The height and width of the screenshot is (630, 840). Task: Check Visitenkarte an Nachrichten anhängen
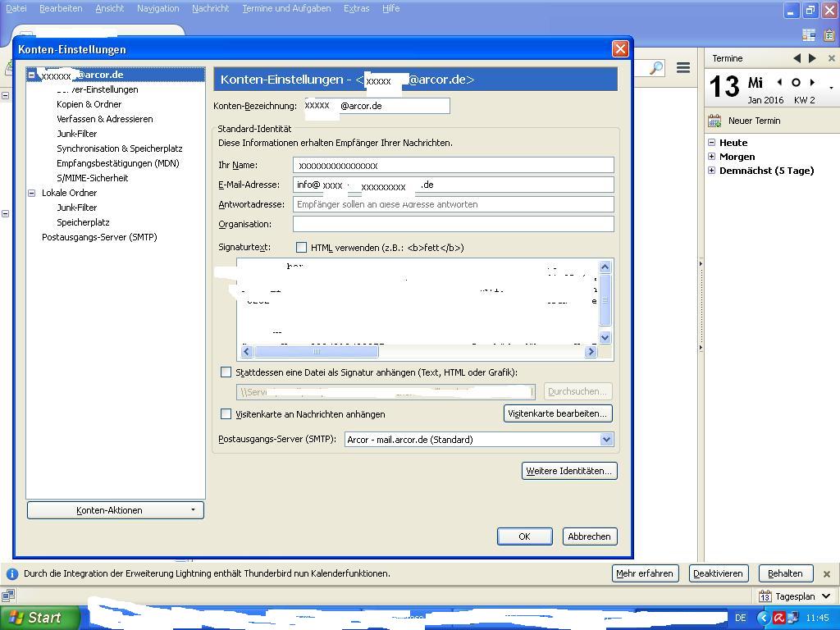coord(226,413)
